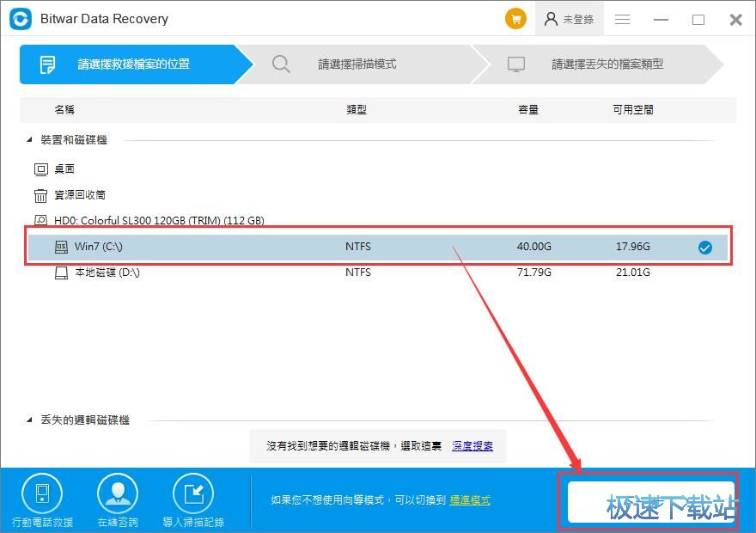Click the 未登錄 user account button
Viewport: 756px width, 533px height.
pos(569,19)
